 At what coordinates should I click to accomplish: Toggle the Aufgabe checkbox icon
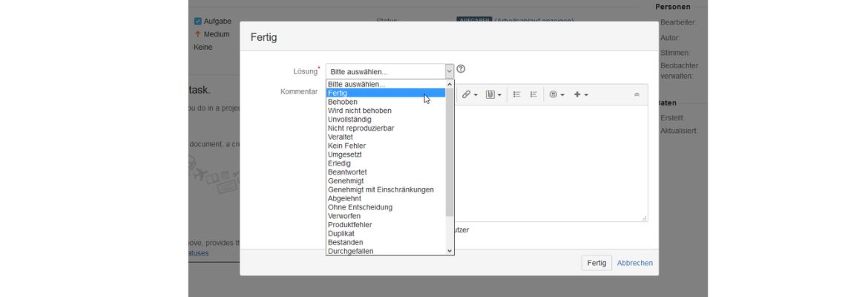pyautogui.click(x=198, y=22)
